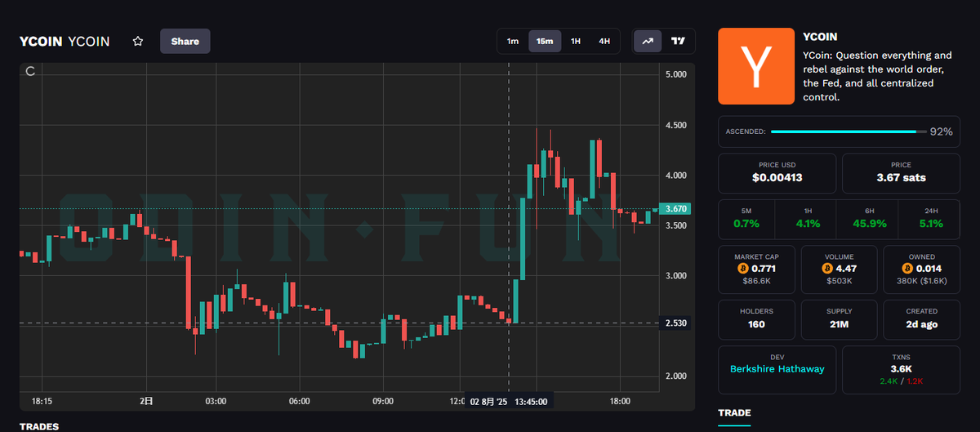Open the TRADE tab

click(734, 413)
